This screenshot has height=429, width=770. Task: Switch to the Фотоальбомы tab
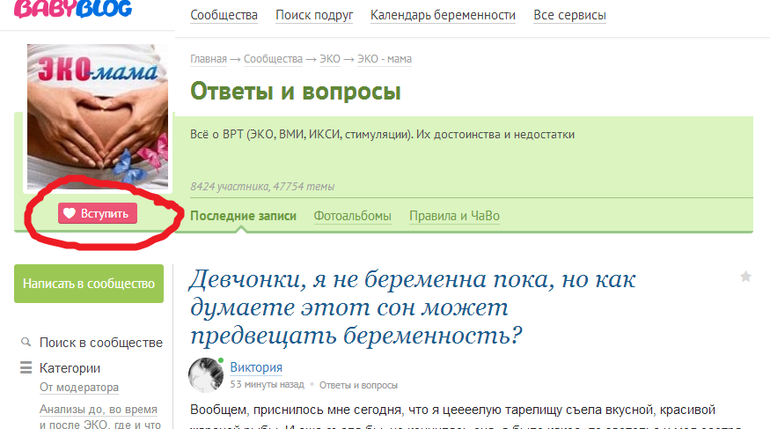pos(353,216)
